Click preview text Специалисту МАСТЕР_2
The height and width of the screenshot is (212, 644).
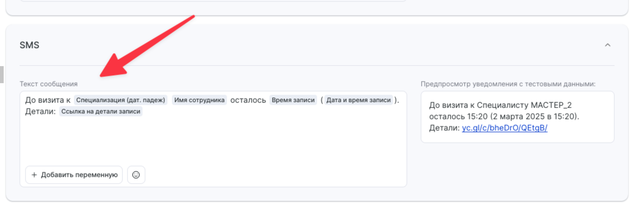[x=524, y=105]
